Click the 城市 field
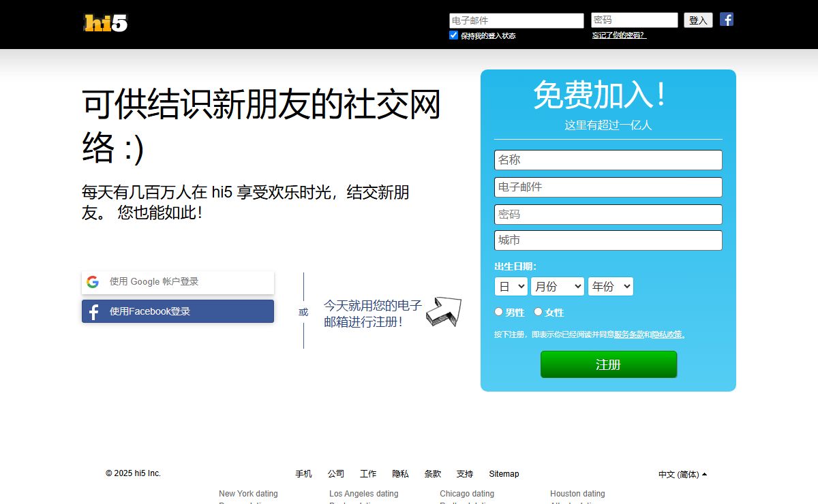The width and height of the screenshot is (818, 504). pyautogui.click(x=608, y=240)
